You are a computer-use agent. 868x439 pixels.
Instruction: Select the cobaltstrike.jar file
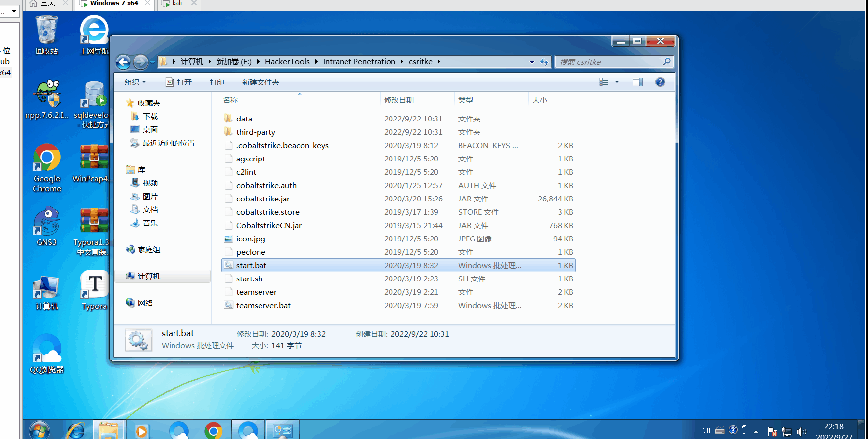pos(398,199)
